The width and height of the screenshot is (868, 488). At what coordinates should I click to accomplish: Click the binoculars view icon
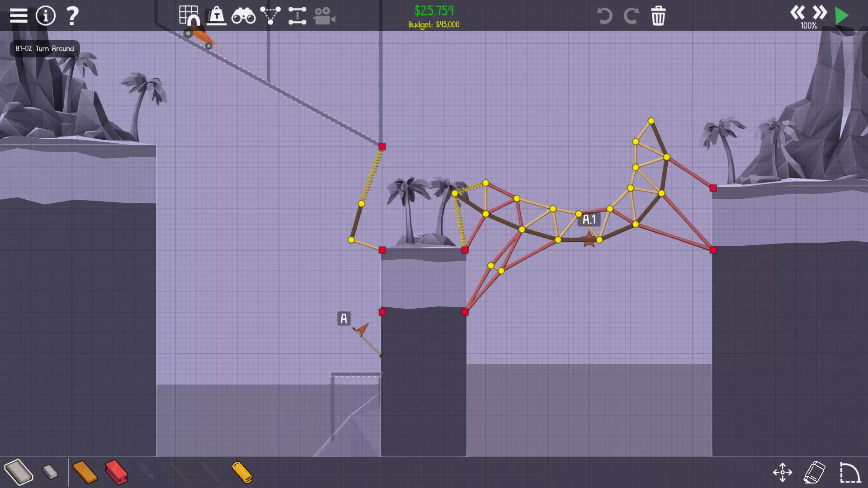pos(243,17)
